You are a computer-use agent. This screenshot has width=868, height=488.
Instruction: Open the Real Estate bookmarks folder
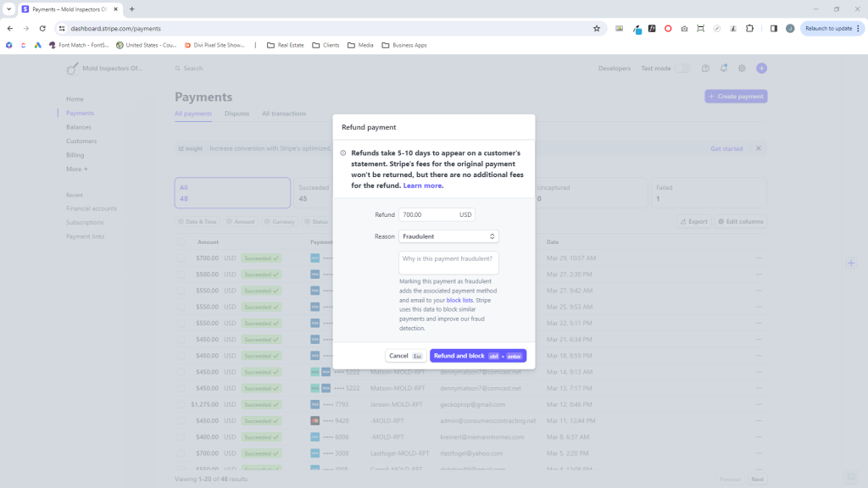click(286, 46)
